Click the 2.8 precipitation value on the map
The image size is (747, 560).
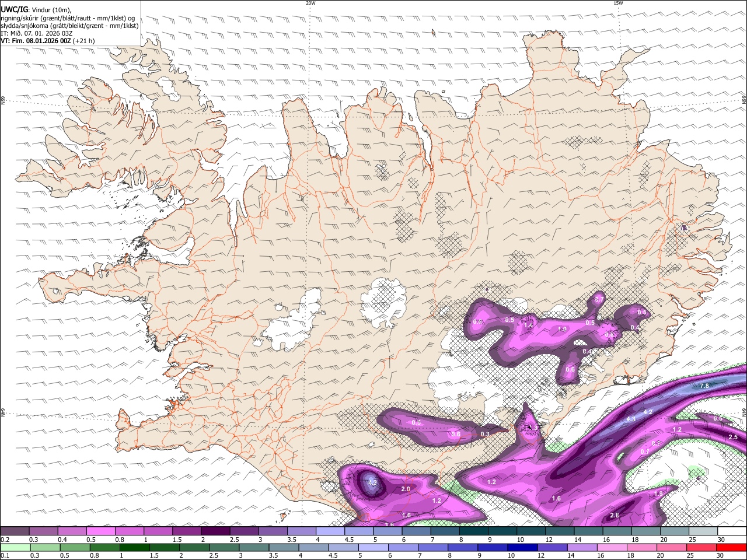pyautogui.click(x=614, y=516)
